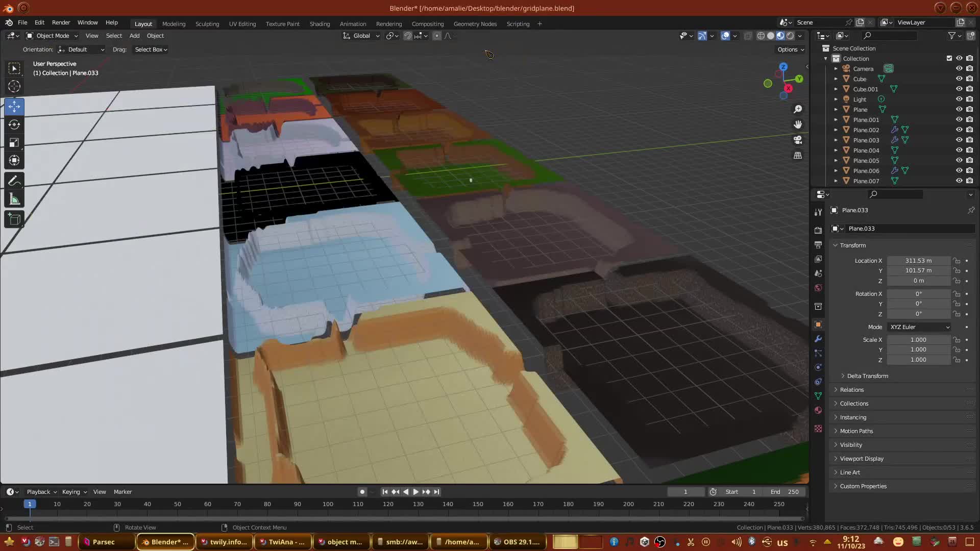This screenshot has width=980, height=551.
Task: Open the Material properties tab
Action: pyautogui.click(x=818, y=410)
